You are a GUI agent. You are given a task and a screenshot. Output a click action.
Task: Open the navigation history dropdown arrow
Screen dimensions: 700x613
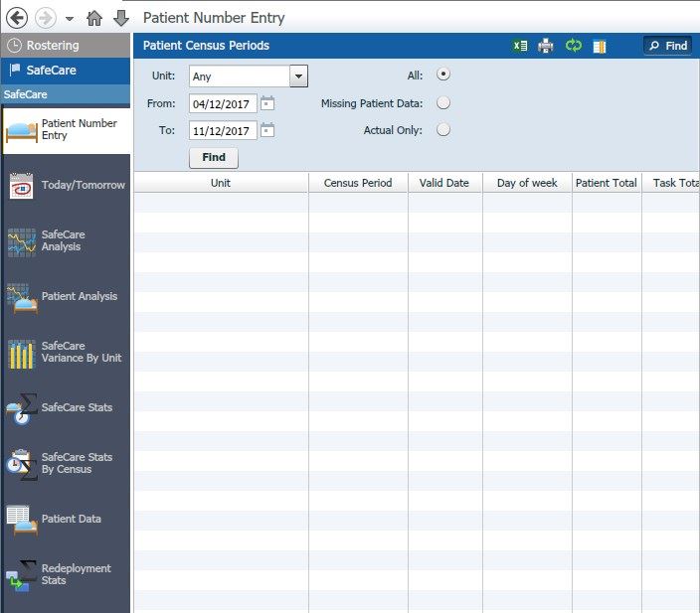[70, 19]
